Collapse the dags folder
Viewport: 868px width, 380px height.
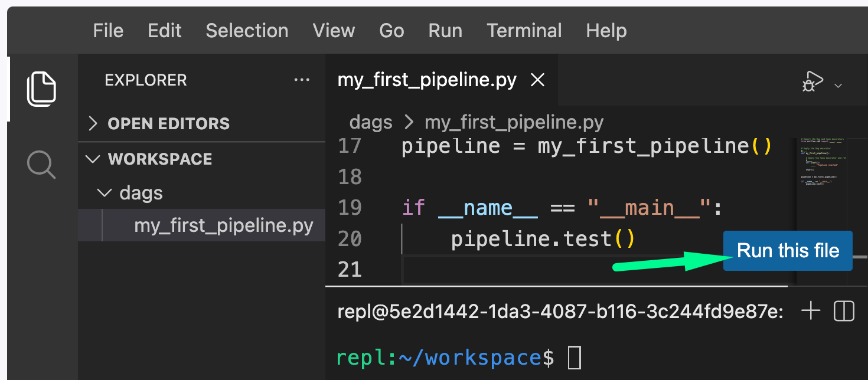click(201, 193)
